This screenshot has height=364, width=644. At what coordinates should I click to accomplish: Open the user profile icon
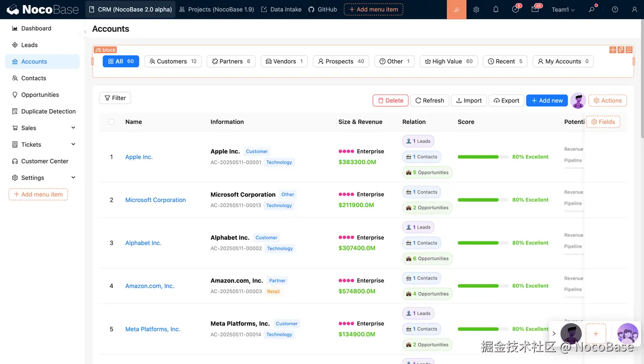coord(634,10)
